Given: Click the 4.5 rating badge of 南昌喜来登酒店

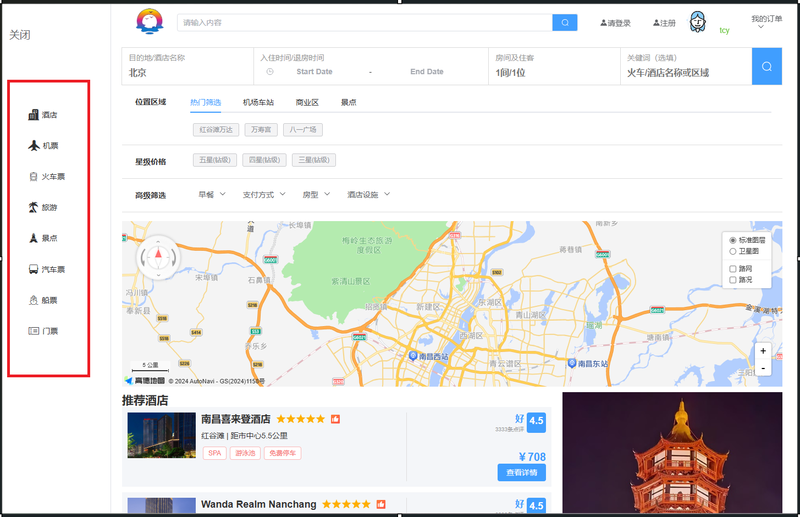Looking at the screenshot, I should coord(536,422).
